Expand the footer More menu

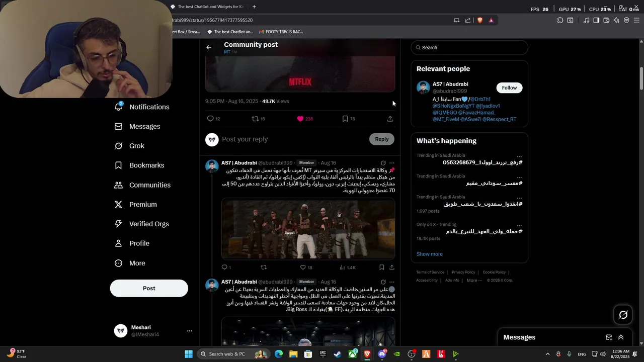[x=474, y=280]
